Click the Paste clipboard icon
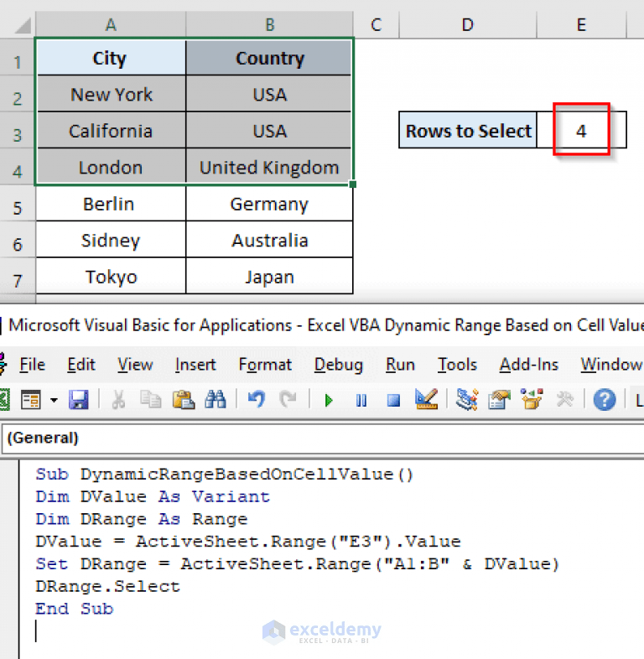This screenshot has height=659, width=644. [184, 399]
